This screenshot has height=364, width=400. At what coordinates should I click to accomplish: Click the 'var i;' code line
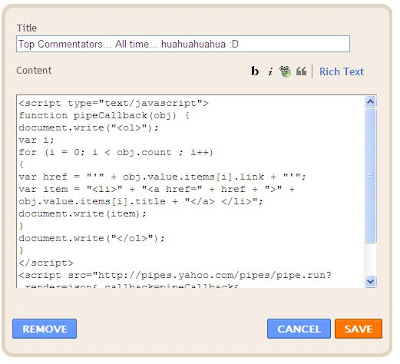coord(36,140)
